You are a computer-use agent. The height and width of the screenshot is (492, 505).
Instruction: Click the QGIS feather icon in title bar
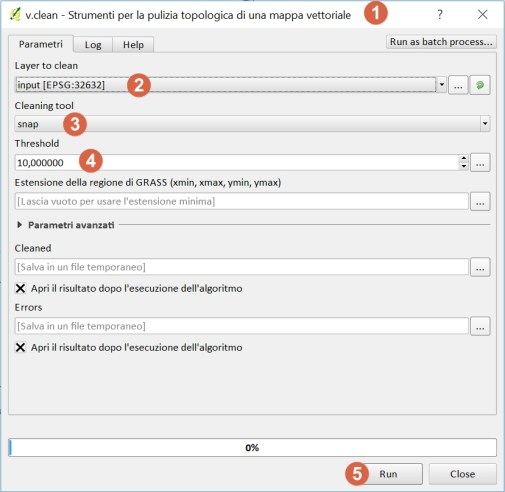pyautogui.click(x=15, y=15)
